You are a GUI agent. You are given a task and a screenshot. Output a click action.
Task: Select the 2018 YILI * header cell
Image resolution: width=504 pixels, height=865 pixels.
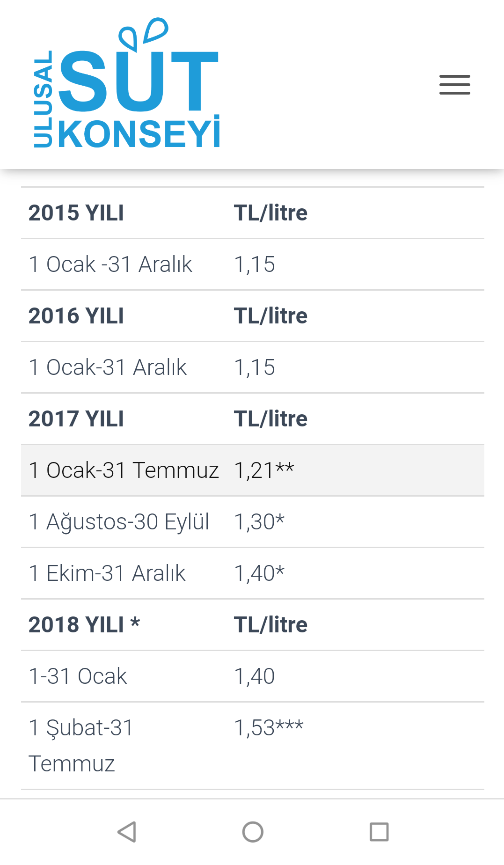click(84, 625)
